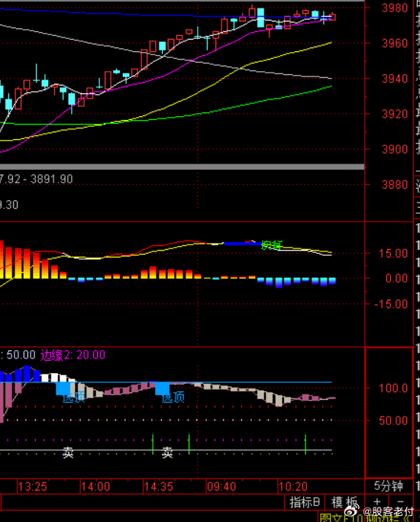
Task: Click the minus button beside 模板
Action: pyautogui.click(x=400, y=502)
